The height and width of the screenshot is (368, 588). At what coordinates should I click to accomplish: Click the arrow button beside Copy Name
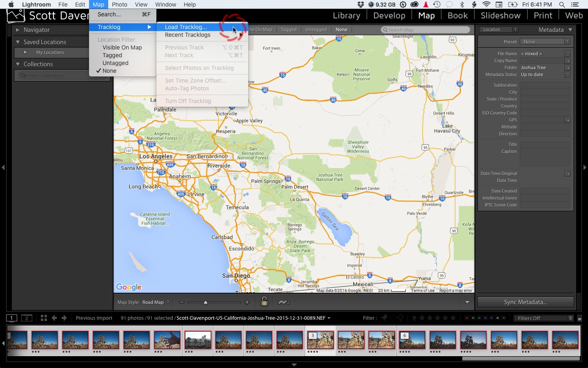coord(567,61)
